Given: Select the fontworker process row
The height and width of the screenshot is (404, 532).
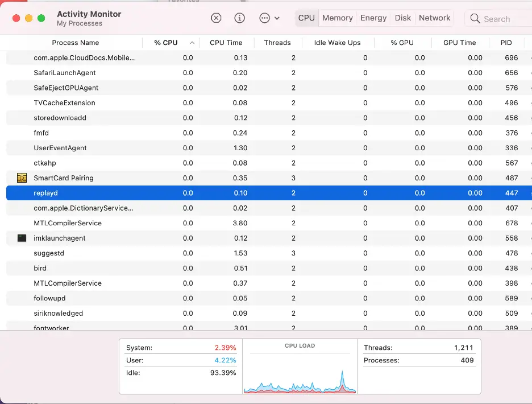Looking at the screenshot, I should (x=269, y=327).
